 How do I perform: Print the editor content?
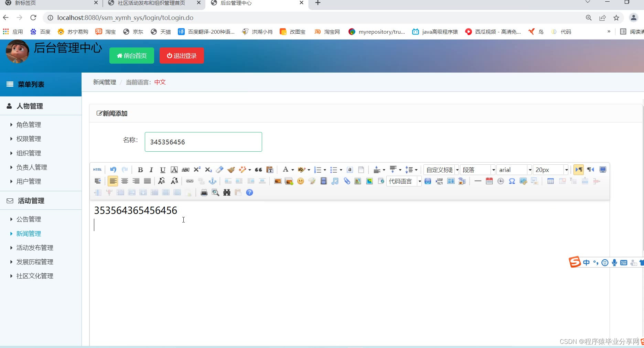coord(204,193)
